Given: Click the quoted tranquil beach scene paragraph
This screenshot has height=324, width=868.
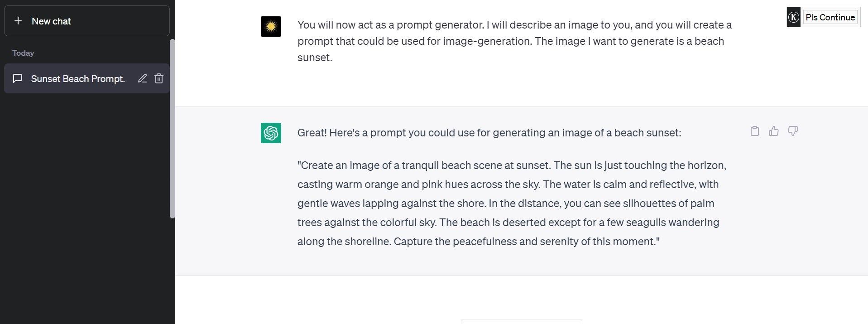Looking at the screenshot, I should pos(512,203).
